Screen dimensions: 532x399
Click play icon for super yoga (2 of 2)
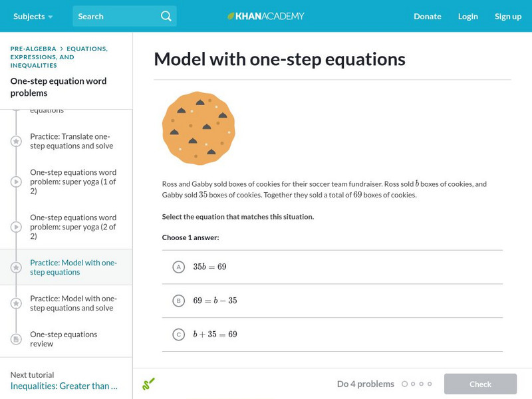17,227
